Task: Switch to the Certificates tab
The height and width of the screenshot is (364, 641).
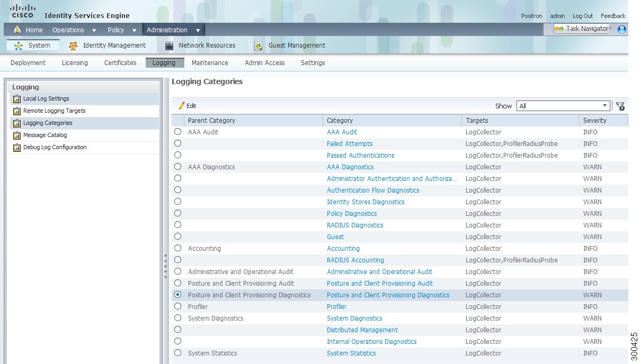Action: click(120, 63)
